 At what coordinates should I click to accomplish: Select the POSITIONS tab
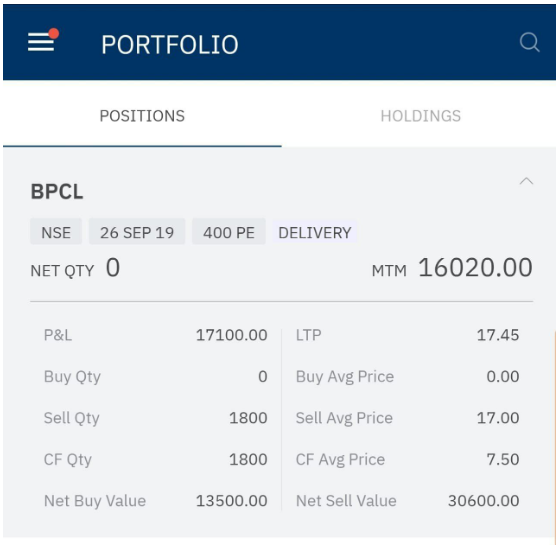tap(142, 116)
